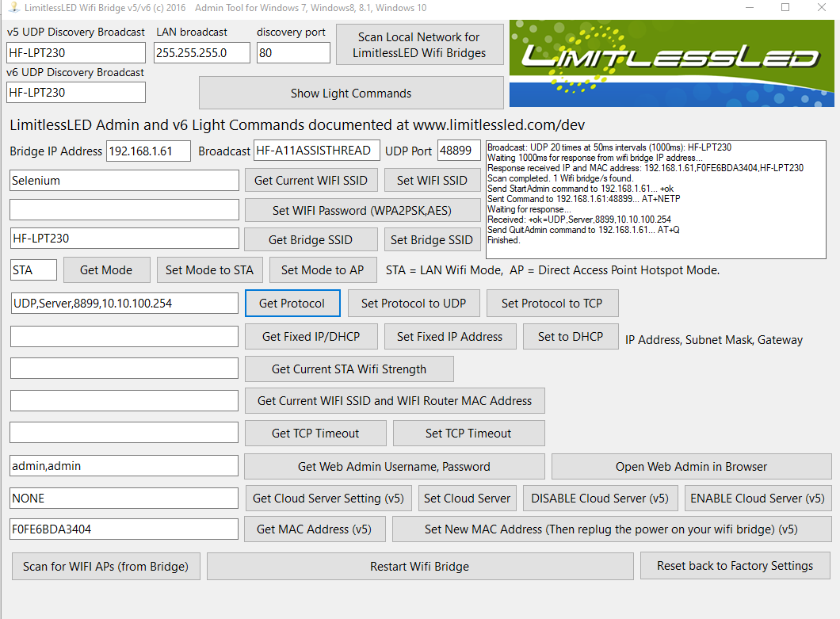Click Set TCP Timeout button
840x619 pixels.
468,433
